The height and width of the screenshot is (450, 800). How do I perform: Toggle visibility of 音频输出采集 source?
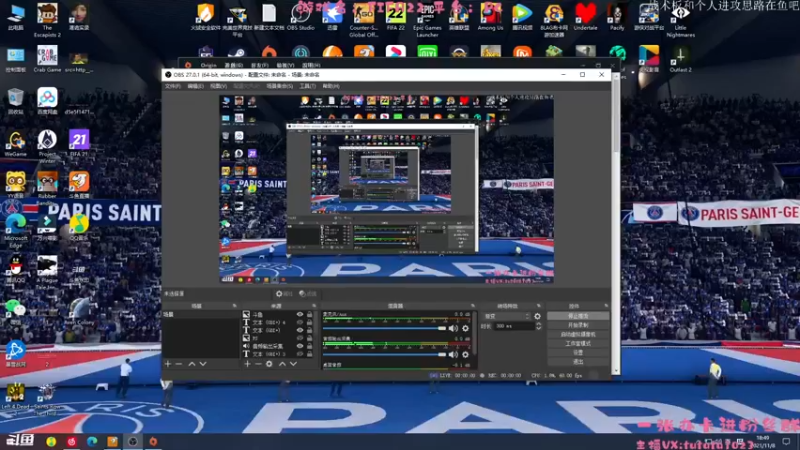(x=300, y=346)
